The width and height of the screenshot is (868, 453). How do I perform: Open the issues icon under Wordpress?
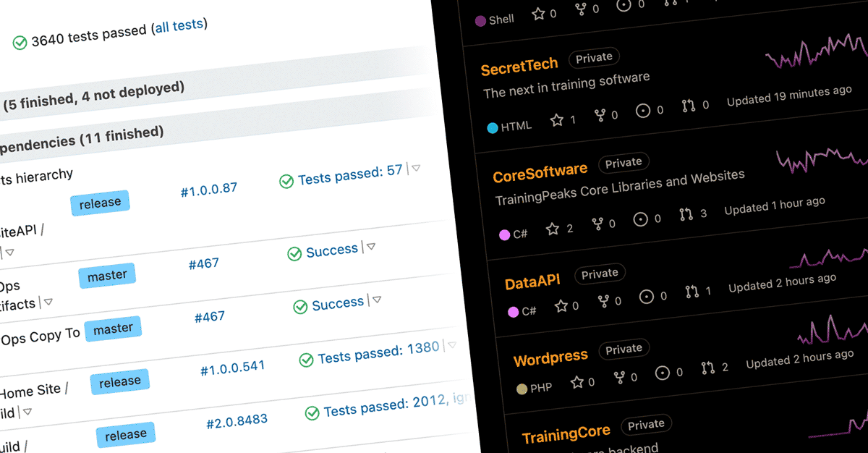pyautogui.click(x=663, y=373)
